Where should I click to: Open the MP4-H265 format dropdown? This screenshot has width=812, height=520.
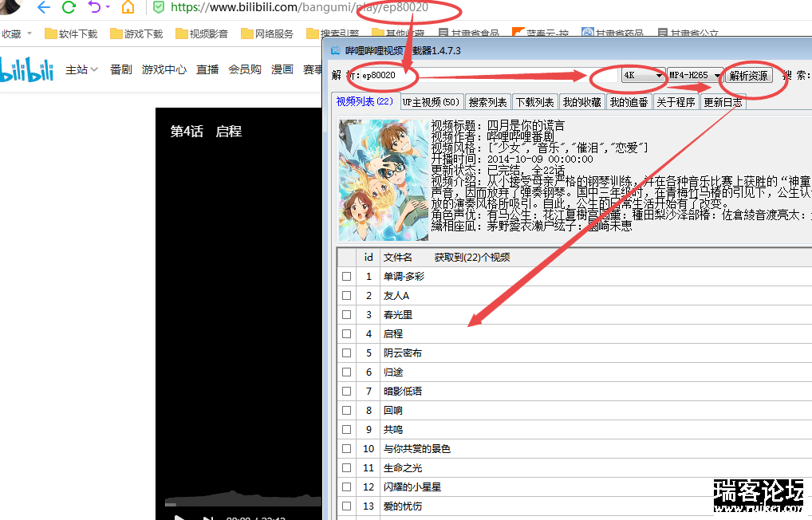tap(695, 75)
